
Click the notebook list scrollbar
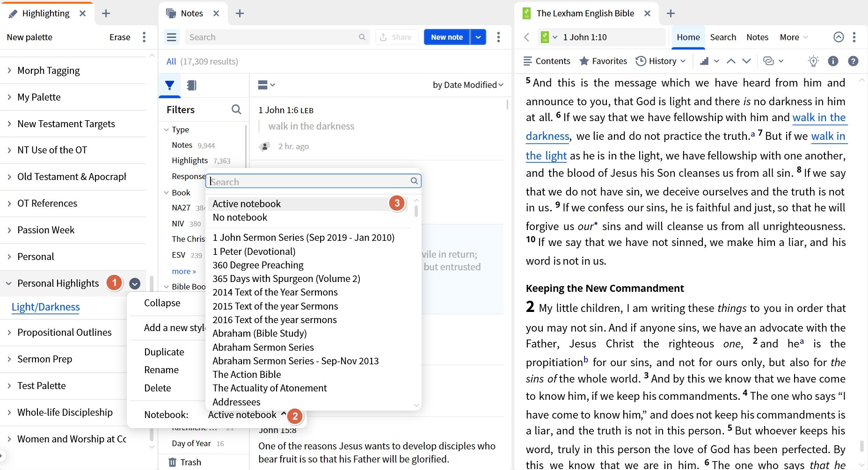point(416,210)
